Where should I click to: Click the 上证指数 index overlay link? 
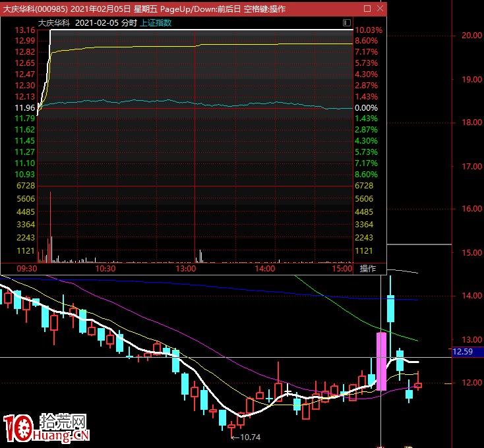[x=156, y=23]
